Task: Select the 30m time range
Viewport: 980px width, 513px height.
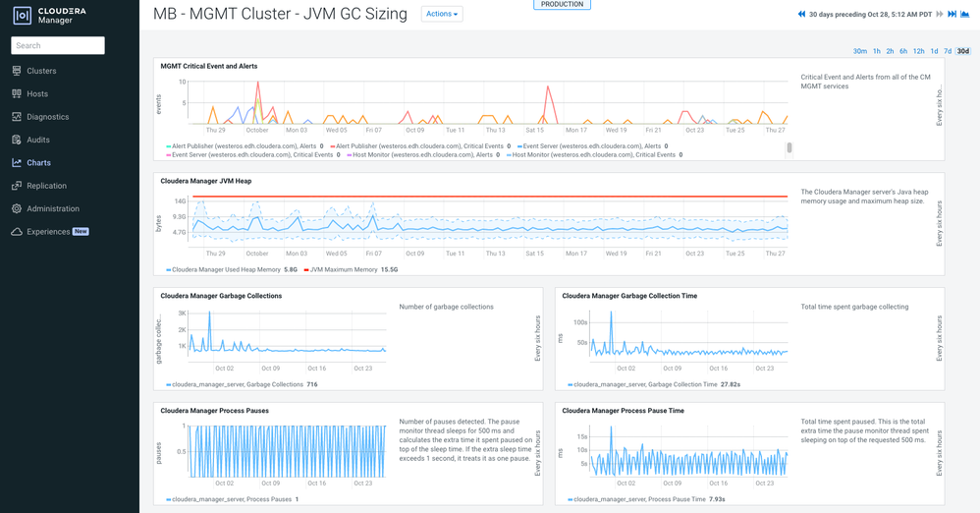Action: point(860,51)
